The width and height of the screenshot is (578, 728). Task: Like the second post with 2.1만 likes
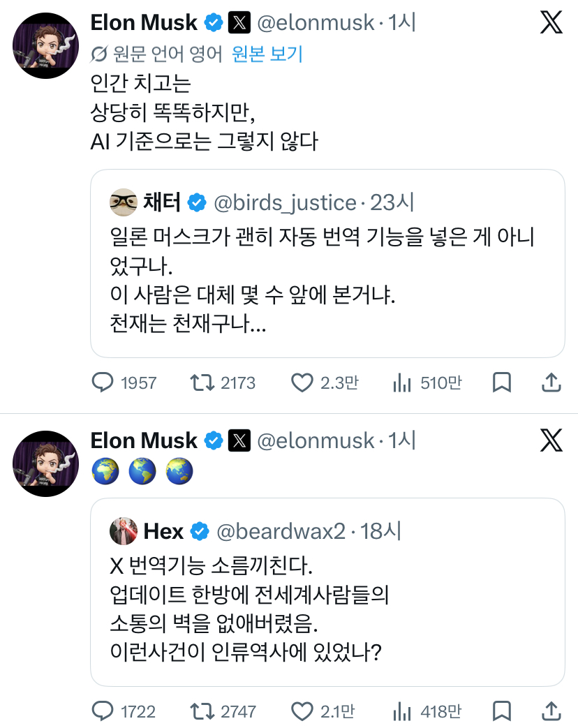[x=302, y=711]
